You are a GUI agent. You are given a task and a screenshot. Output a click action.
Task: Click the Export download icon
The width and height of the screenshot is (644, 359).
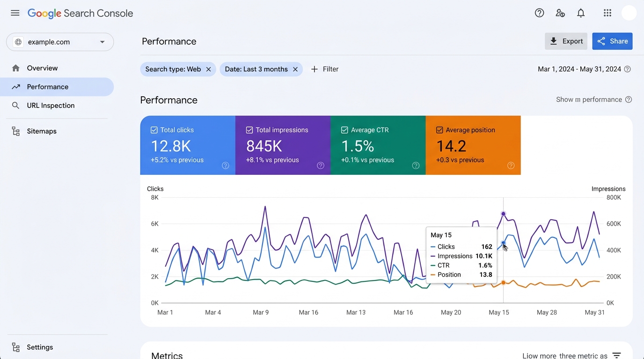tap(554, 41)
